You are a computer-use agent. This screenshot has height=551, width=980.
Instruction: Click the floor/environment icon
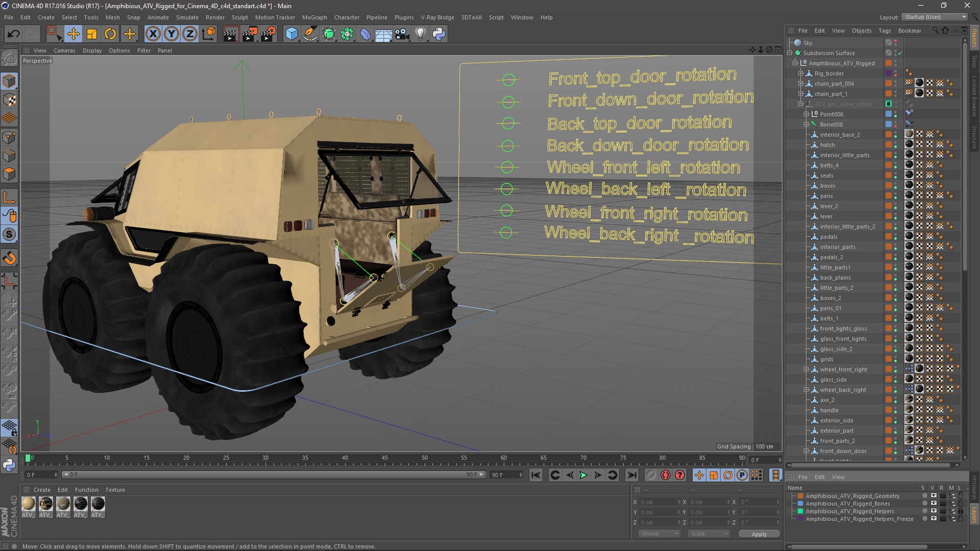coord(383,34)
